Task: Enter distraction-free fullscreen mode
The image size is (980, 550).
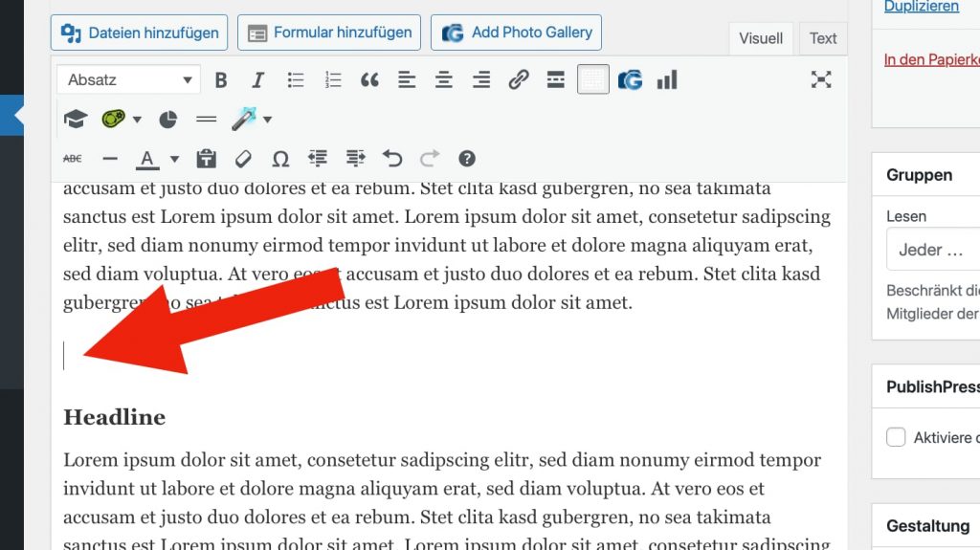Action: 821,80
